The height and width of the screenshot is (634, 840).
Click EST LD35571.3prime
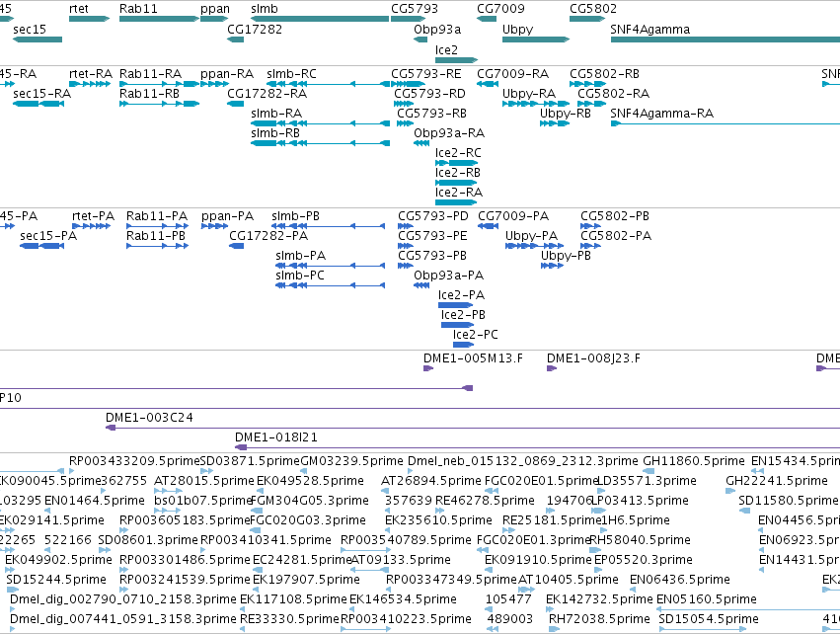coord(647,481)
